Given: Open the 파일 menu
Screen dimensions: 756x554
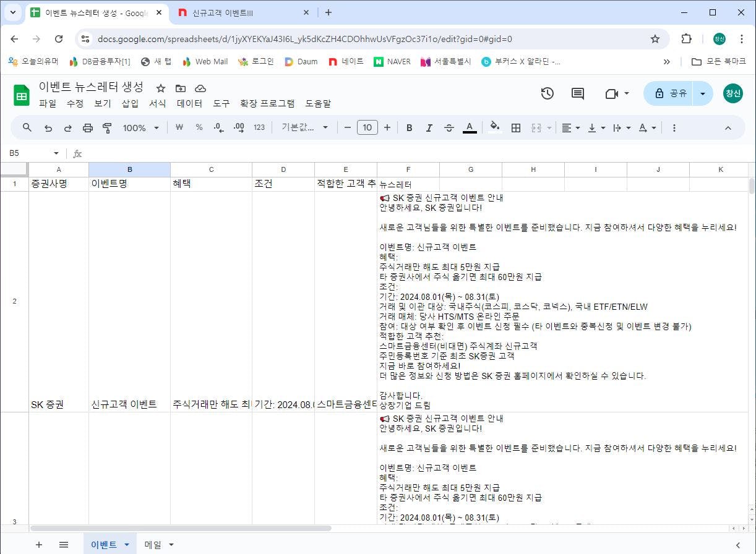Looking at the screenshot, I should (48, 104).
